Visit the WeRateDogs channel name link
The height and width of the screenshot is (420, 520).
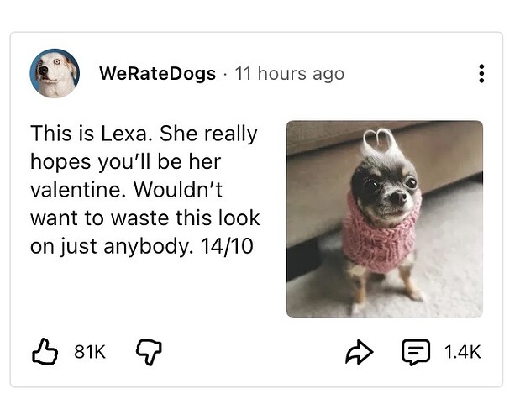(x=159, y=74)
